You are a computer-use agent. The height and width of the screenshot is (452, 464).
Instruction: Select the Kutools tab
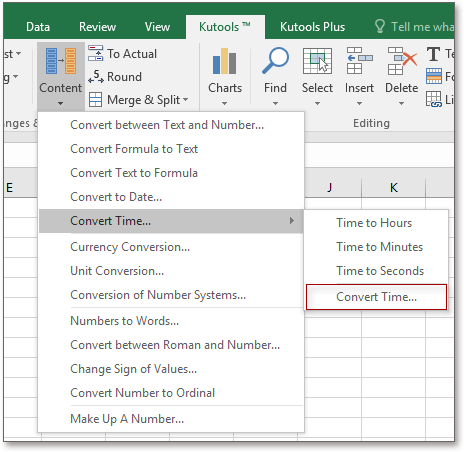[225, 27]
